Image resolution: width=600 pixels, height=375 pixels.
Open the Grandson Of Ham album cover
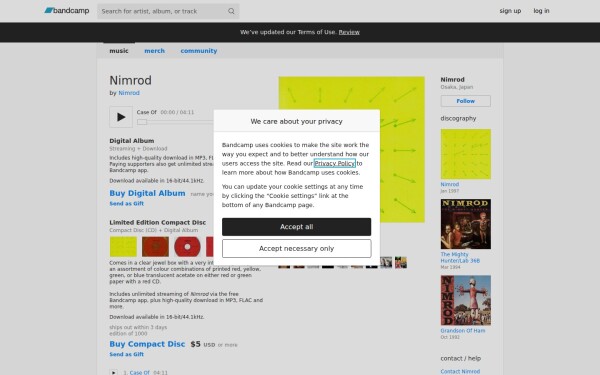coord(466,300)
